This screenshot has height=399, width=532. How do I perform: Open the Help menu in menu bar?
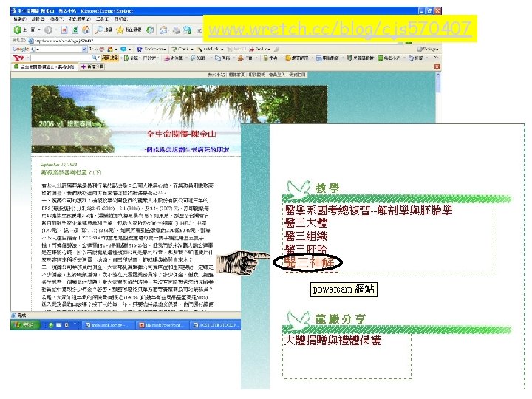[121, 19]
